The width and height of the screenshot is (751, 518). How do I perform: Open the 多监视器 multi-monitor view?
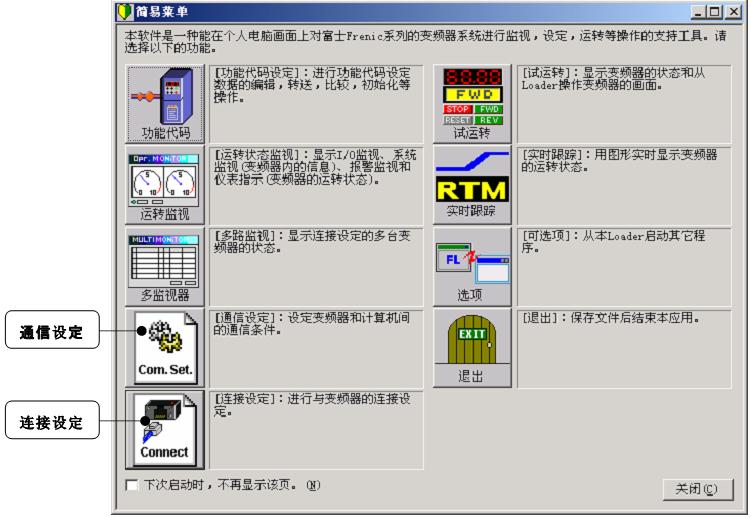164,268
